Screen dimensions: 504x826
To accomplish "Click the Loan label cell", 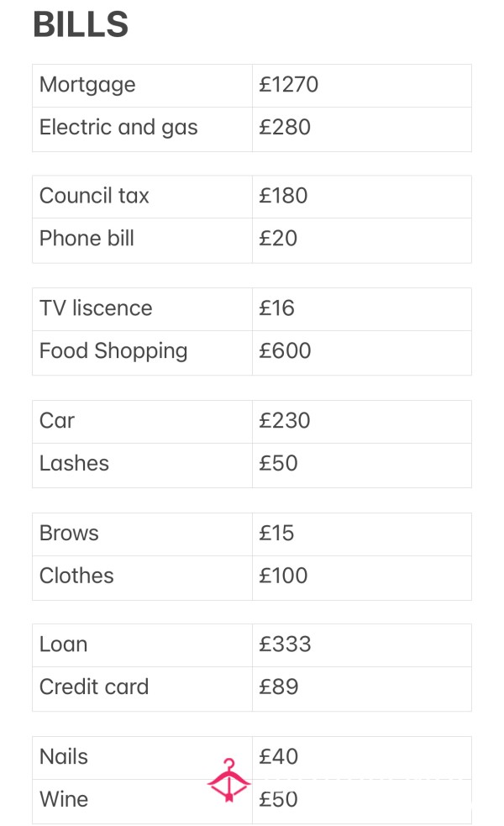I will point(142,646).
